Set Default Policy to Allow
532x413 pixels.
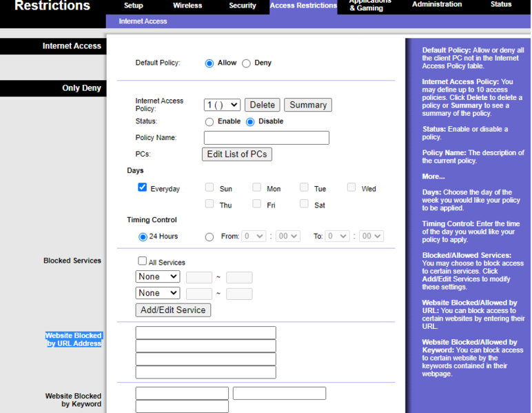(x=209, y=63)
